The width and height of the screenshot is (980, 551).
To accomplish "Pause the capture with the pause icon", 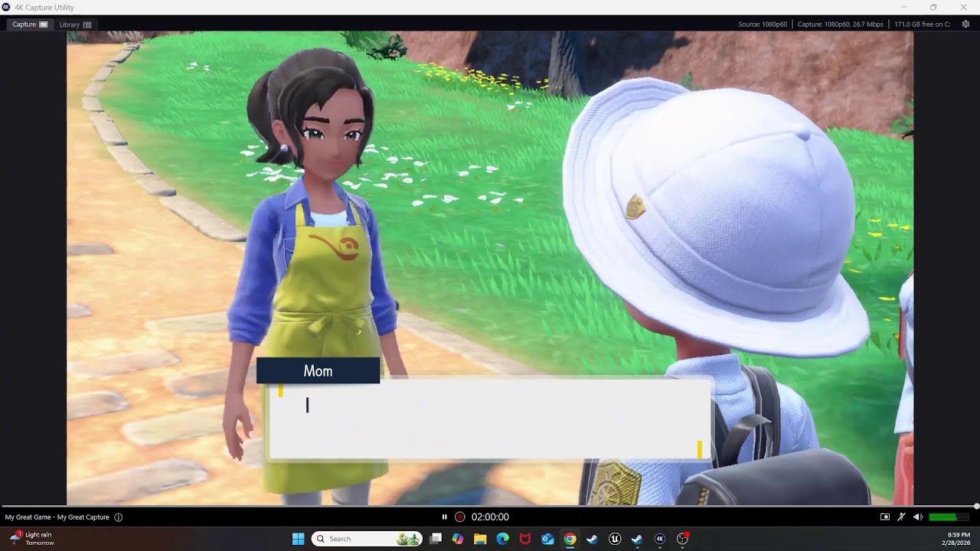I will [444, 517].
